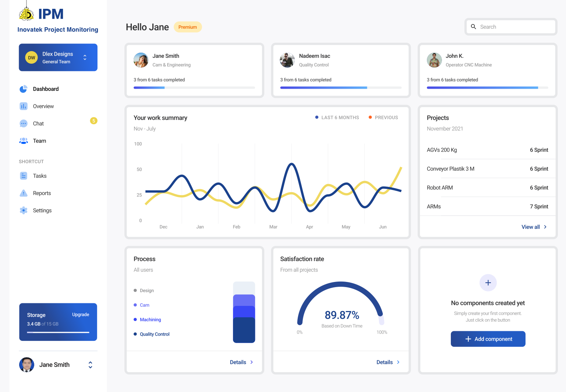Click the Reports warning triangle icon
The height and width of the screenshot is (392, 566).
pyautogui.click(x=24, y=193)
